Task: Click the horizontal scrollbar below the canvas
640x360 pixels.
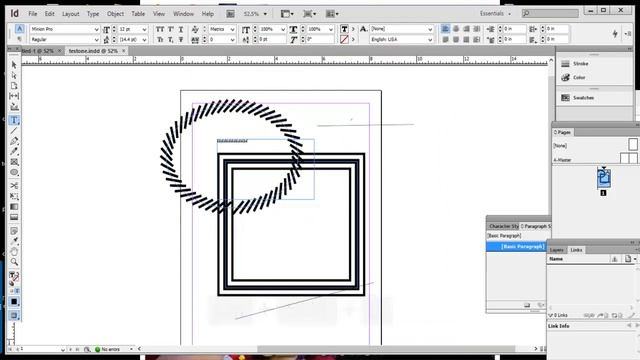Action: coord(385,349)
